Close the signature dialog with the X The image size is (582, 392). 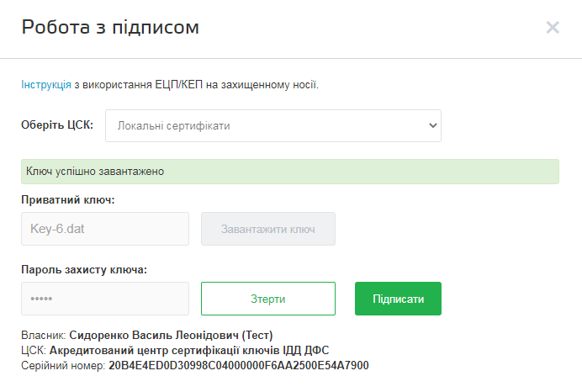tap(553, 27)
